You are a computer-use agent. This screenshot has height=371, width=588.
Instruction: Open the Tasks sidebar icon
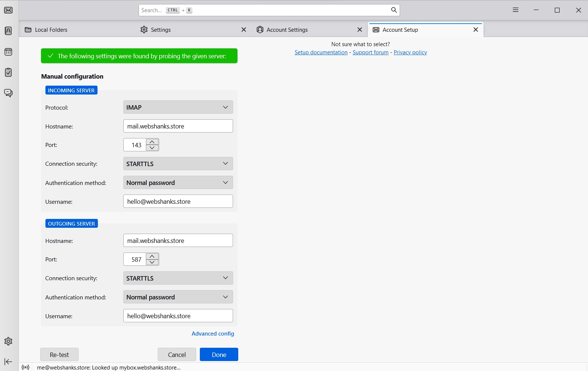pyautogui.click(x=8, y=72)
